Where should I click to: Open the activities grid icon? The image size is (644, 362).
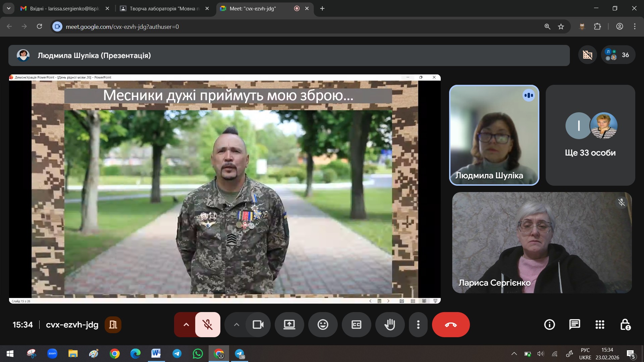tap(600, 324)
